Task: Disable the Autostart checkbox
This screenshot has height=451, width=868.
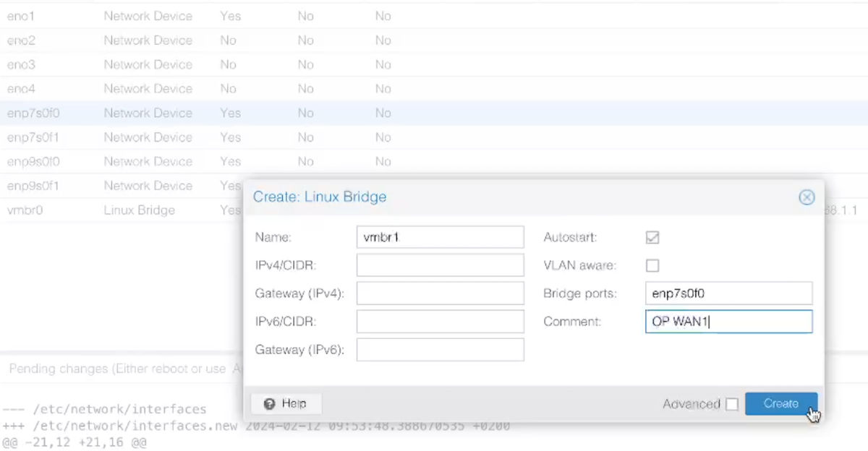Action: click(x=652, y=237)
